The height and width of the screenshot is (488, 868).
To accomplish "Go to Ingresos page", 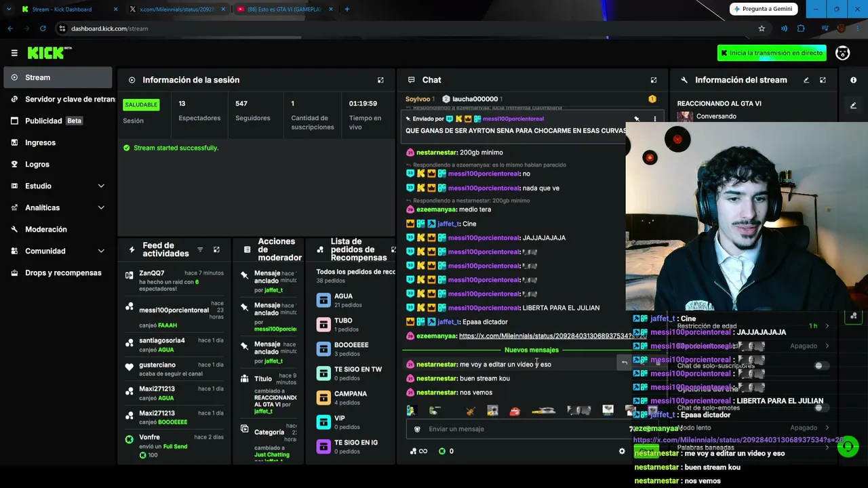I will click(x=58, y=142).
